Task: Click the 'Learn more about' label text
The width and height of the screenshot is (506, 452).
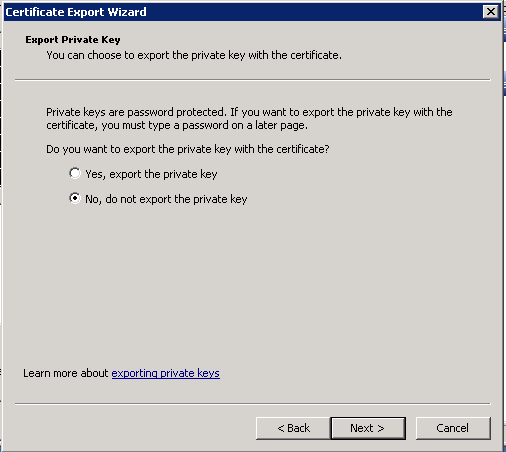Action: click(x=66, y=373)
